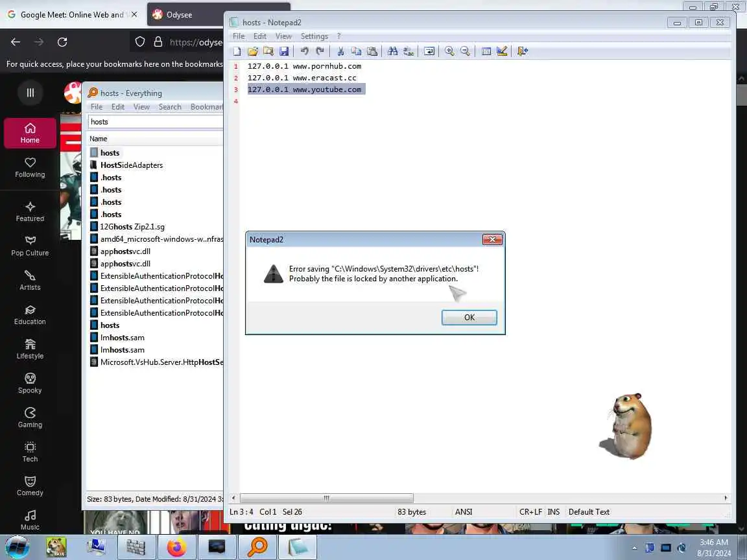Image resolution: width=747 pixels, height=560 pixels.
Task: Select the 12Ghosts Zip2.1.sg result
Action: coord(132,227)
